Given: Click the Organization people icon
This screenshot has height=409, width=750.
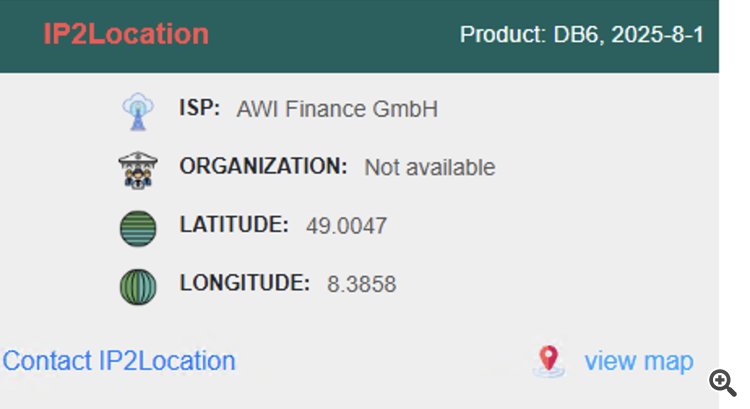Looking at the screenshot, I should (137, 169).
